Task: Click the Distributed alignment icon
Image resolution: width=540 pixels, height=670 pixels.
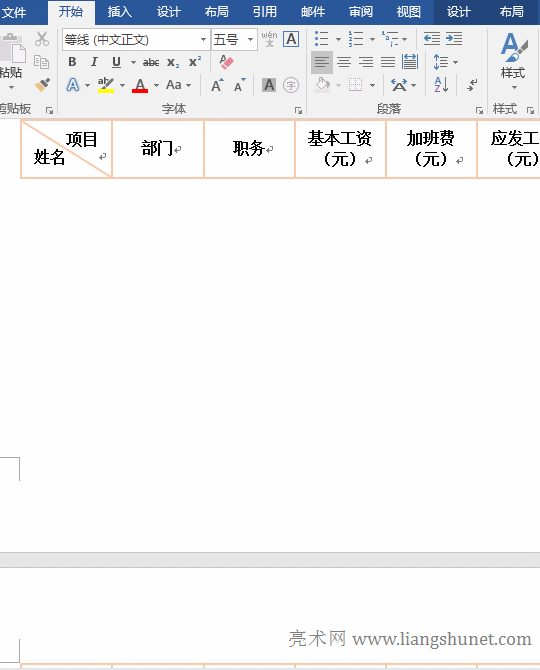Action: point(410,62)
